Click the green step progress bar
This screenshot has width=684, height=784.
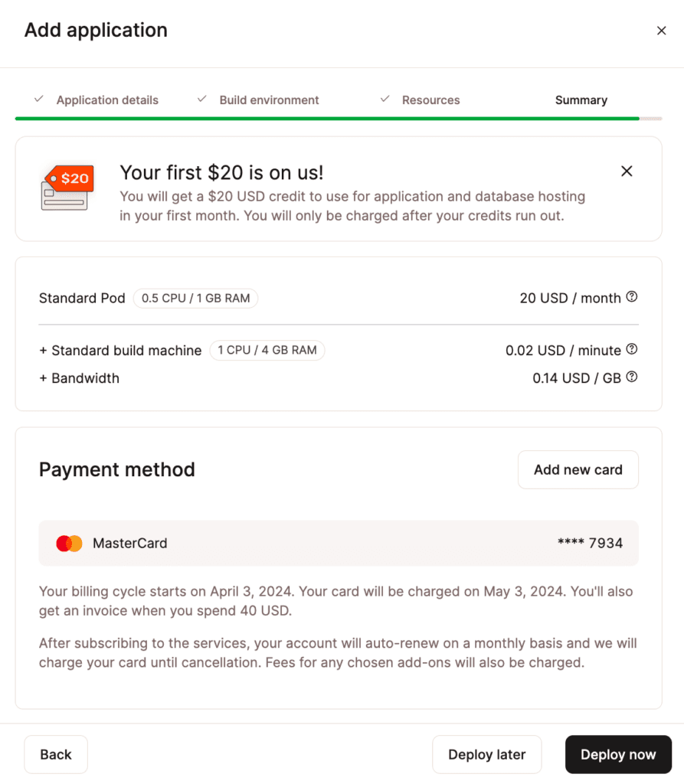tap(327, 119)
